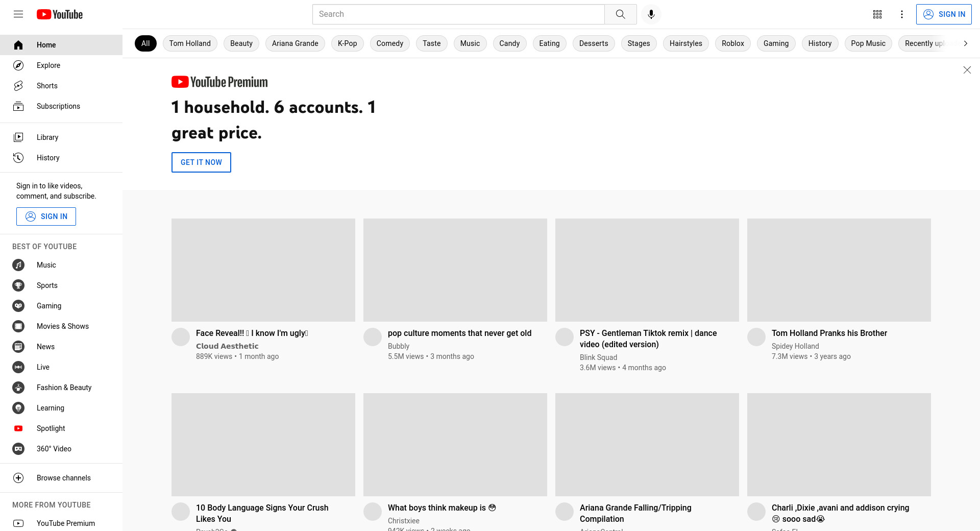The image size is (980, 531).
Task: Click the YouTube logo
Action: 60,14
